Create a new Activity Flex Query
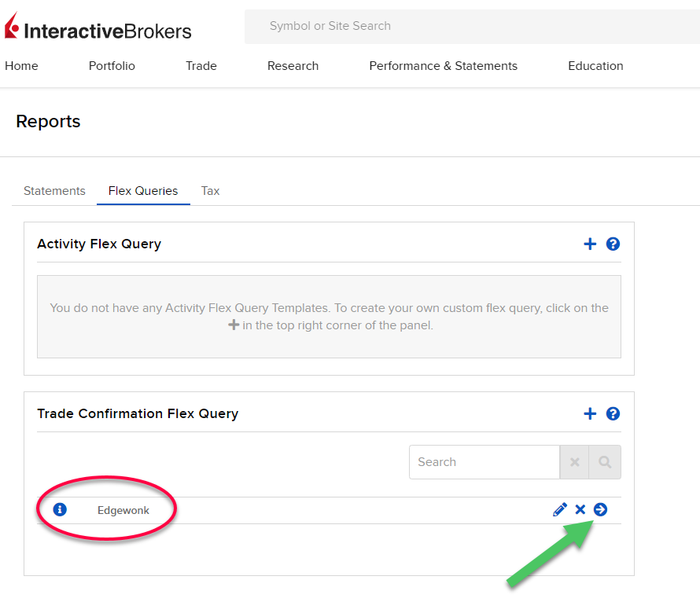The image size is (700, 602). coord(590,244)
